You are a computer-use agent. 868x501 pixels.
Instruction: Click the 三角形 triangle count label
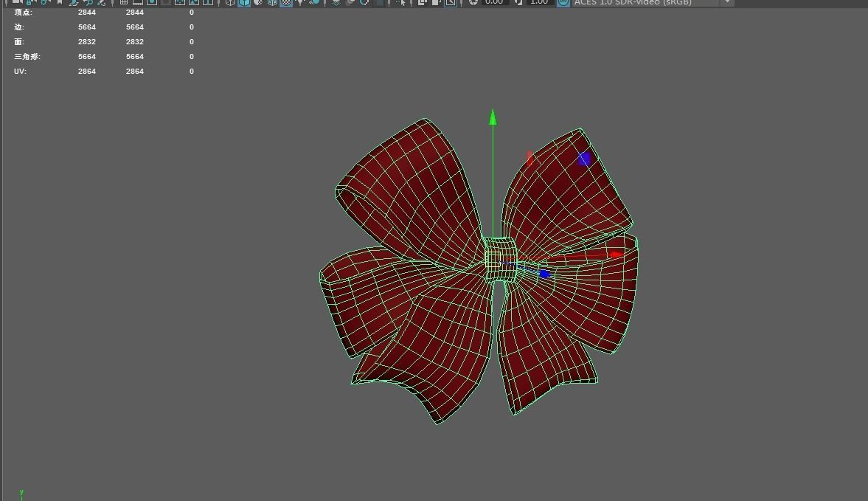tap(27, 57)
